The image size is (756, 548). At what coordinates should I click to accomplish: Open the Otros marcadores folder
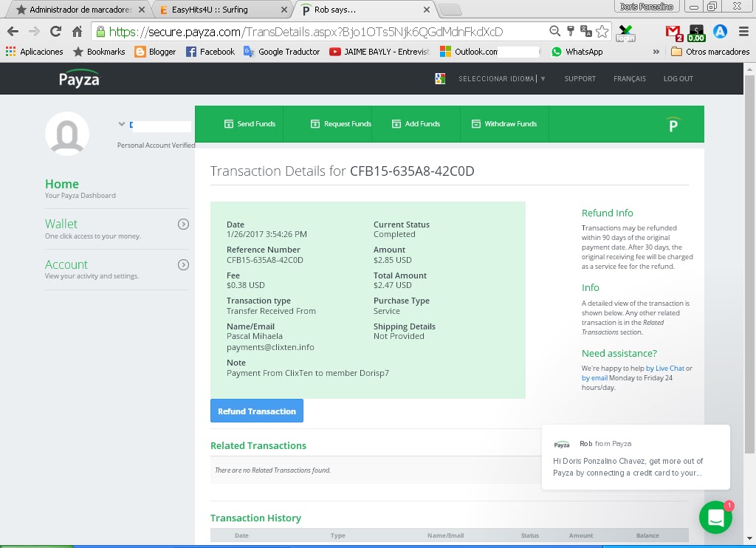[711, 52]
